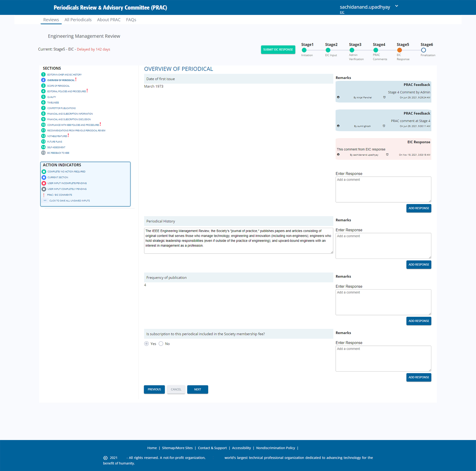476x471 pixels.
Task: Click section 11 Recommendations number badge
Action: (43, 130)
